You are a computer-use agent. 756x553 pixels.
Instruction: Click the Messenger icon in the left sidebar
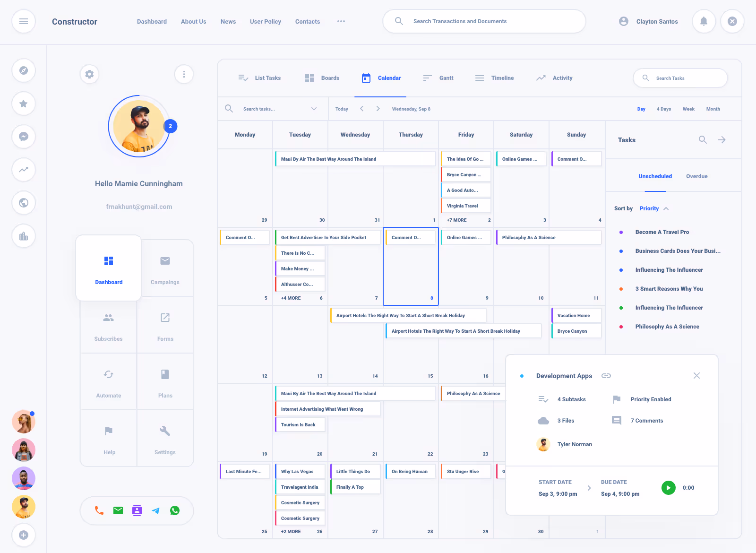click(24, 137)
